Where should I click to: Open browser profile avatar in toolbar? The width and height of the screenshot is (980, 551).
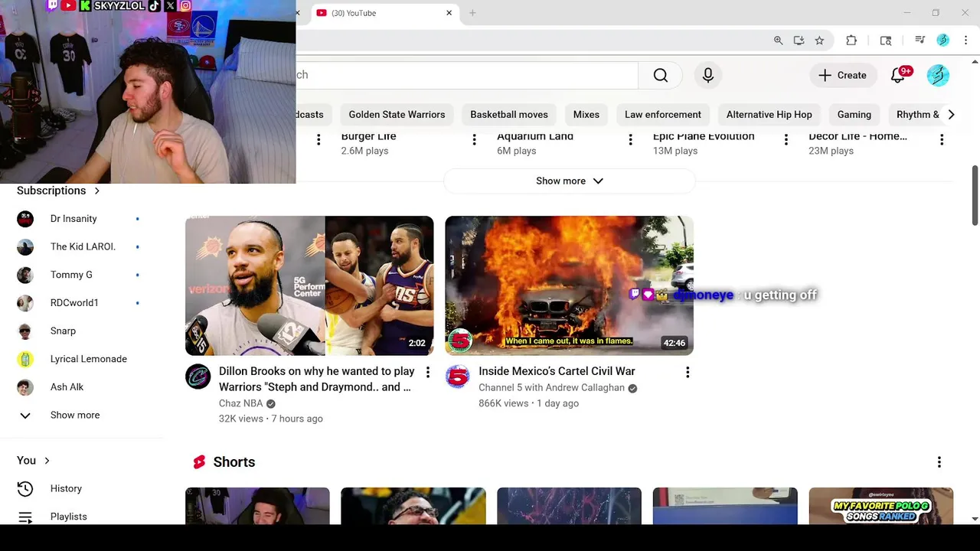pos(943,41)
